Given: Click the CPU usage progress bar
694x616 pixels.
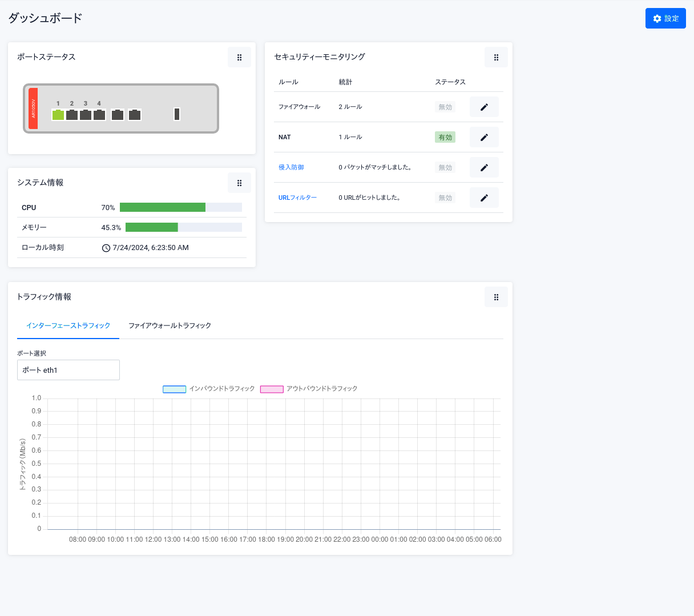Looking at the screenshot, I should tap(180, 207).
